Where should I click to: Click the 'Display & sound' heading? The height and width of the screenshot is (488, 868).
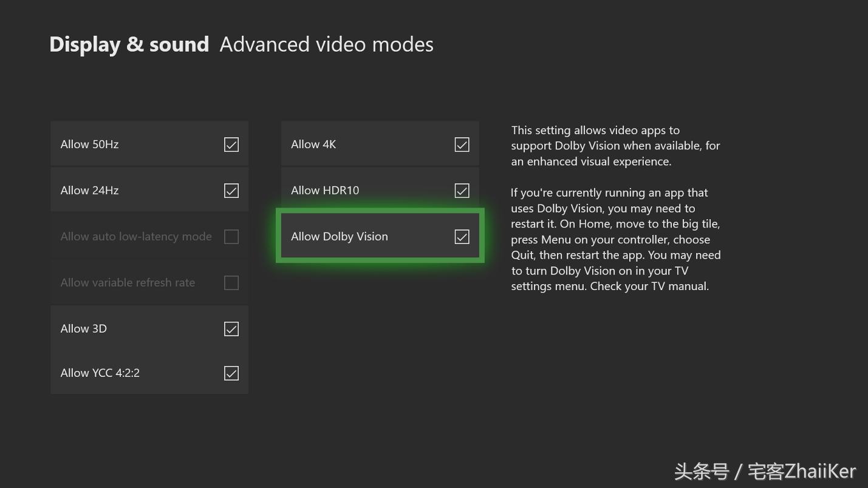coord(129,45)
